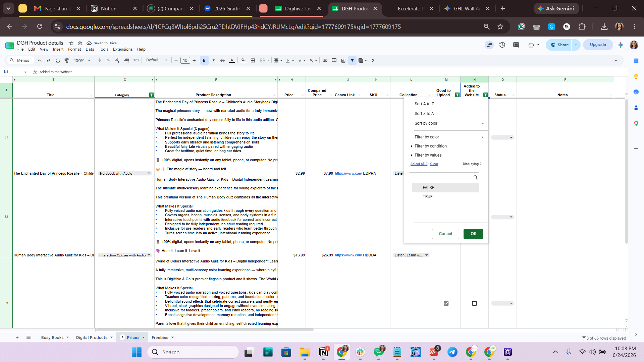
Task: Click the Redo toolbar icon
Action: (x=49, y=61)
